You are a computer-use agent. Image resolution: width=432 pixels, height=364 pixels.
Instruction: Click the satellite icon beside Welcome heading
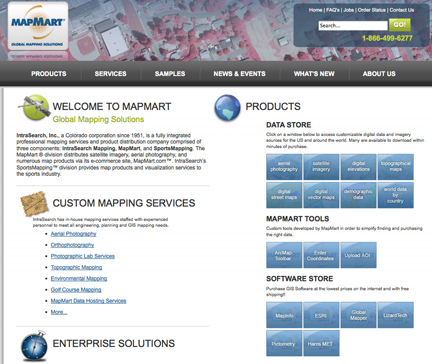click(x=34, y=107)
